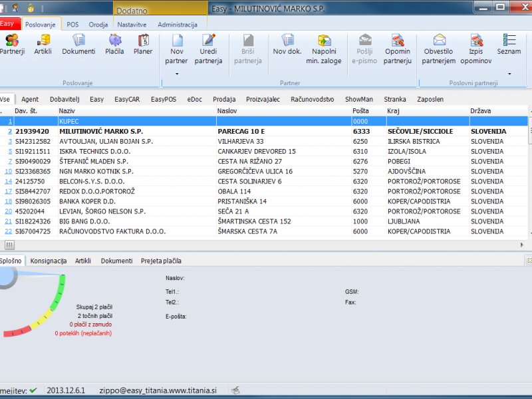Image resolution: width=532 pixels, height=399 pixels.
Task: Click Opomin partnerju icon
Action: (x=398, y=41)
